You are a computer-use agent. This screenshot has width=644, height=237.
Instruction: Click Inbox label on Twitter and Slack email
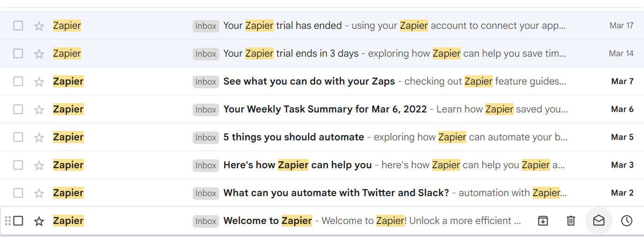click(206, 193)
